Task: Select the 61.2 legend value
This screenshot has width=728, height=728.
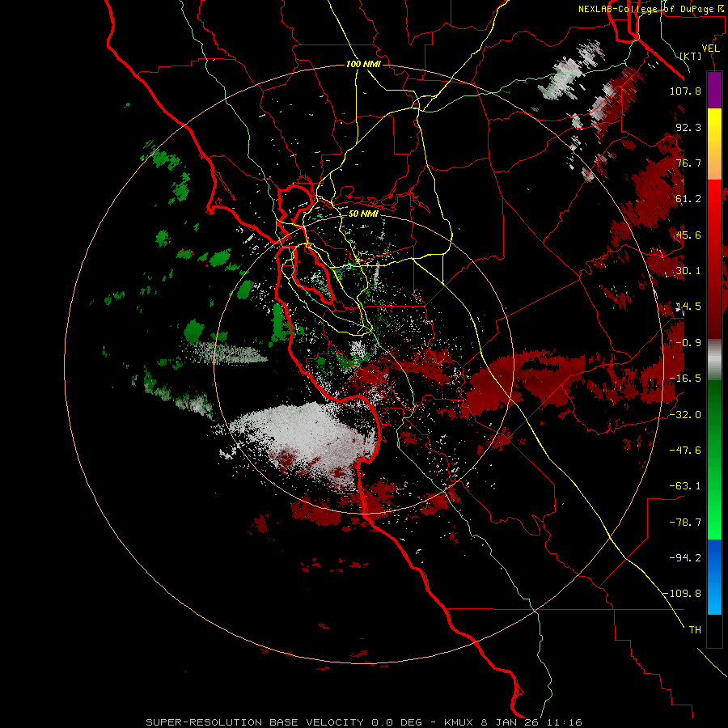Action: click(688, 199)
